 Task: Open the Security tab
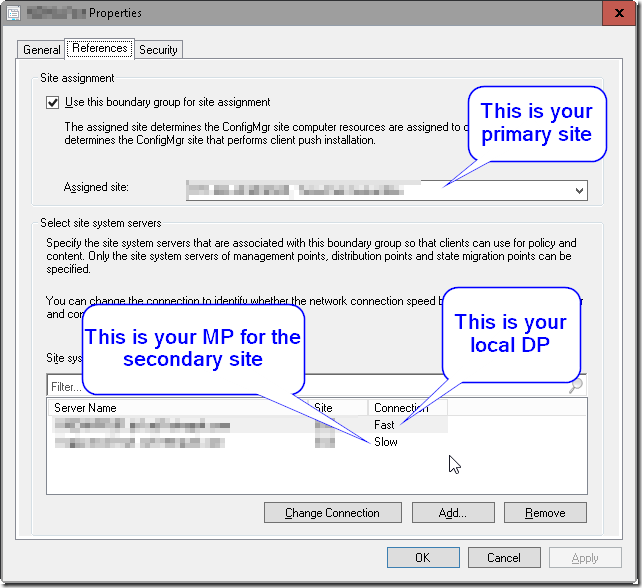click(x=158, y=50)
